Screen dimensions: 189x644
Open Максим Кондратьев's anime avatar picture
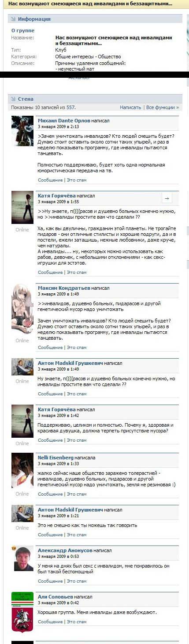tap(22, 310)
